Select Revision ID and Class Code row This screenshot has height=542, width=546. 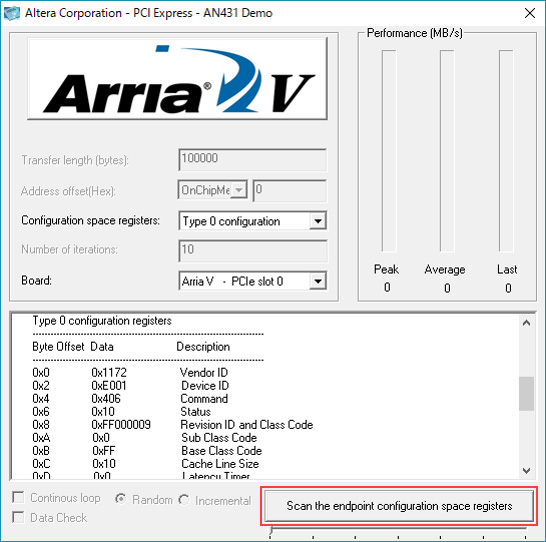pyautogui.click(x=173, y=425)
